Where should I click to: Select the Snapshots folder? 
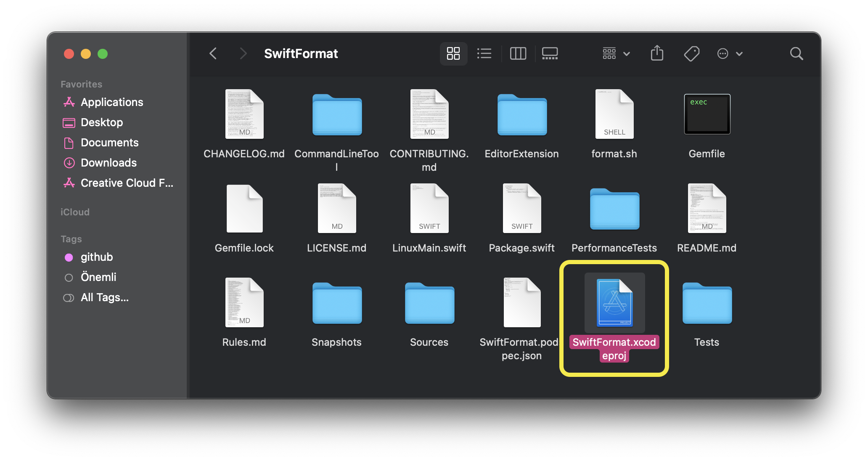pyautogui.click(x=337, y=303)
